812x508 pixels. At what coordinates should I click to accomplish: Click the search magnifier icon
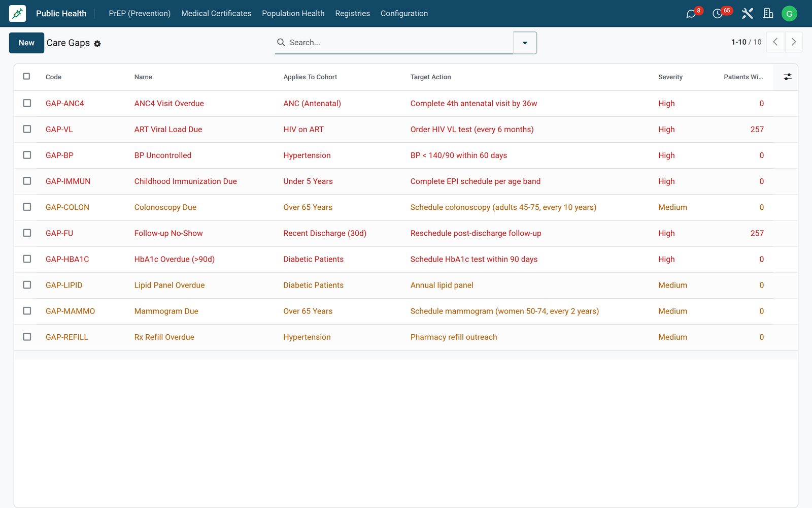pyautogui.click(x=281, y=42)
